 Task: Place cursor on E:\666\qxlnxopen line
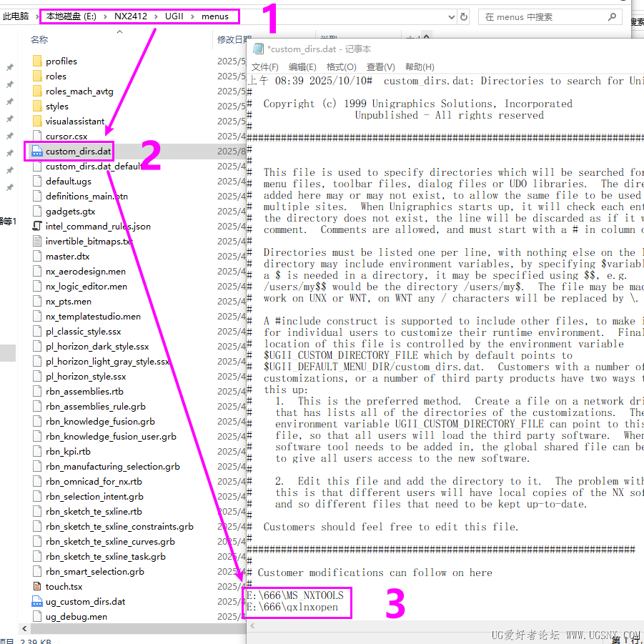coord(292,607)
